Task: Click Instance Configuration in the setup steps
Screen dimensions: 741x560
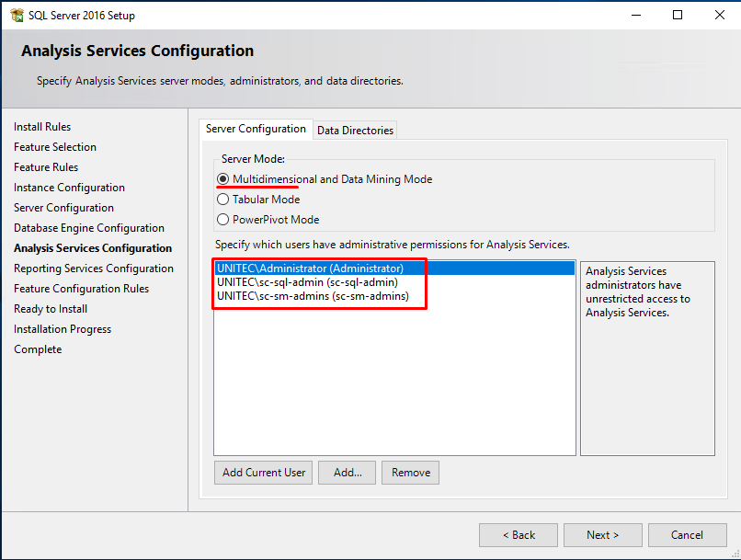Action: tap(69, 188)
